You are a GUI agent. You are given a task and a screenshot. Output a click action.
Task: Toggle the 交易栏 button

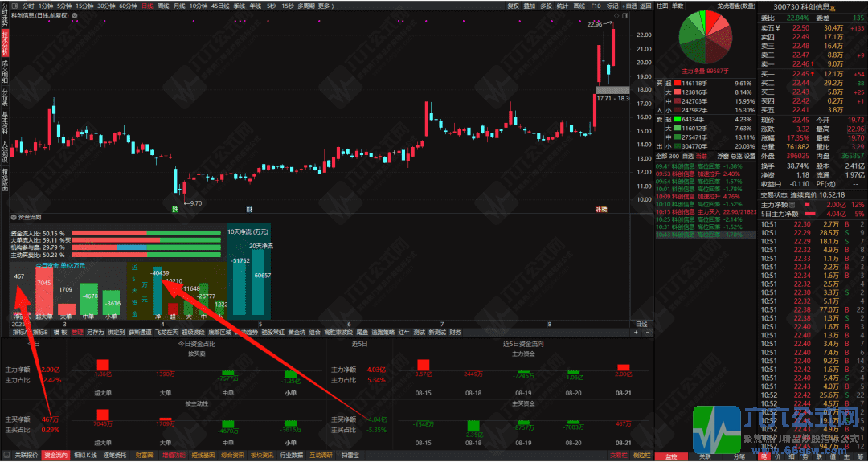pyautogui.click(x=619, y=456)
